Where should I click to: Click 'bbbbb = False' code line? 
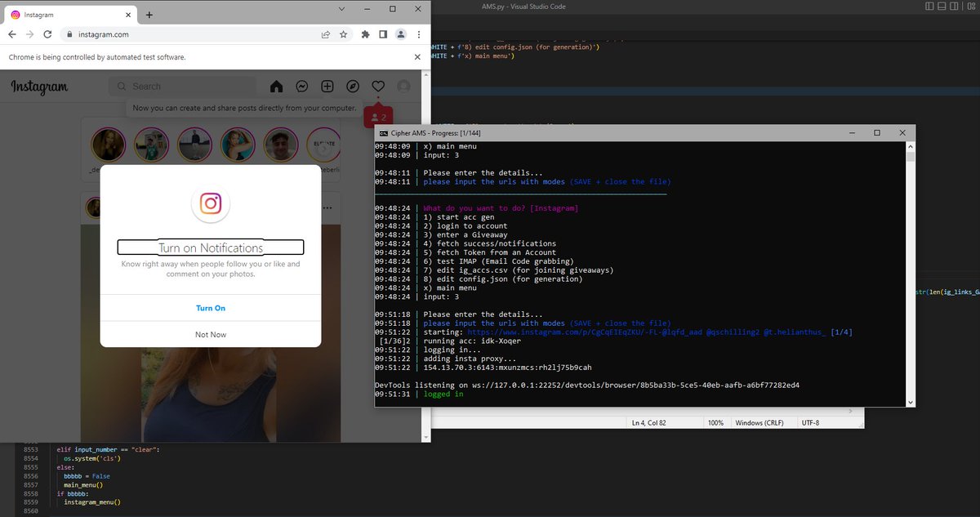pyautogui.click(x=87, y=476)
